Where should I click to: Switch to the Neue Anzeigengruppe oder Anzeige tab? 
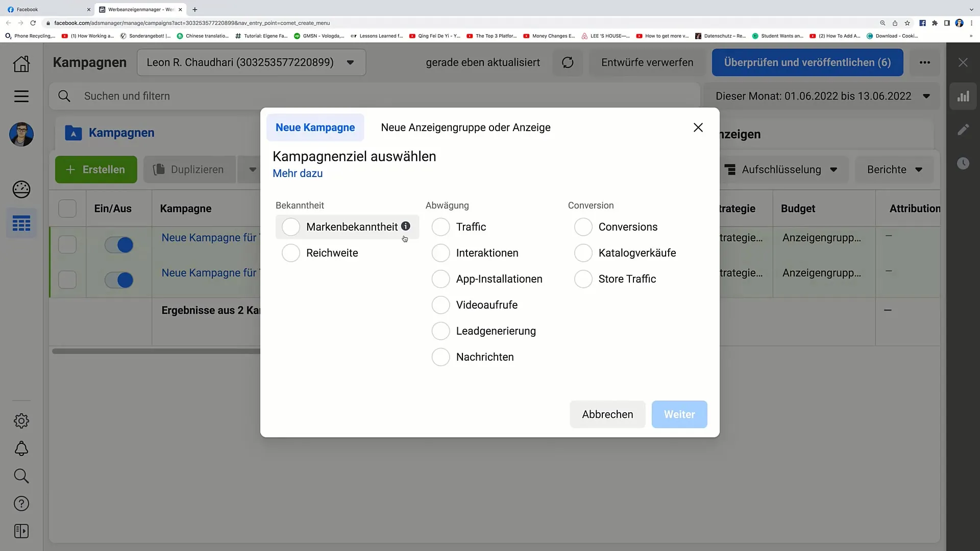click(465, 127)
